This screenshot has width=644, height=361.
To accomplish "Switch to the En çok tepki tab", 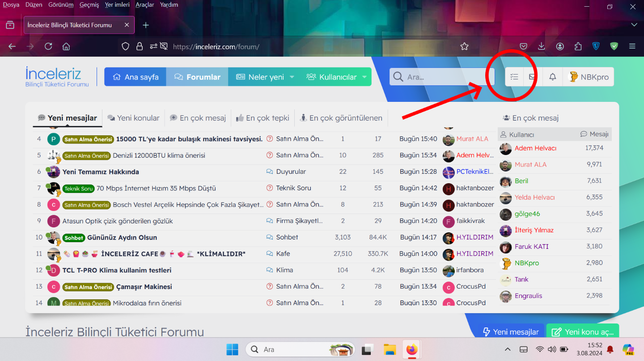I will tap(263, 118).
